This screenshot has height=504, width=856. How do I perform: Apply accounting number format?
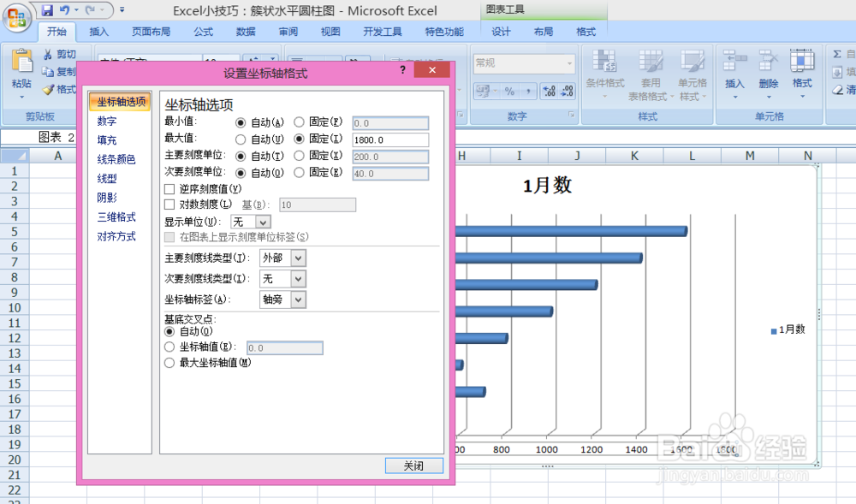pyautogui.click(x=483, y=91)
